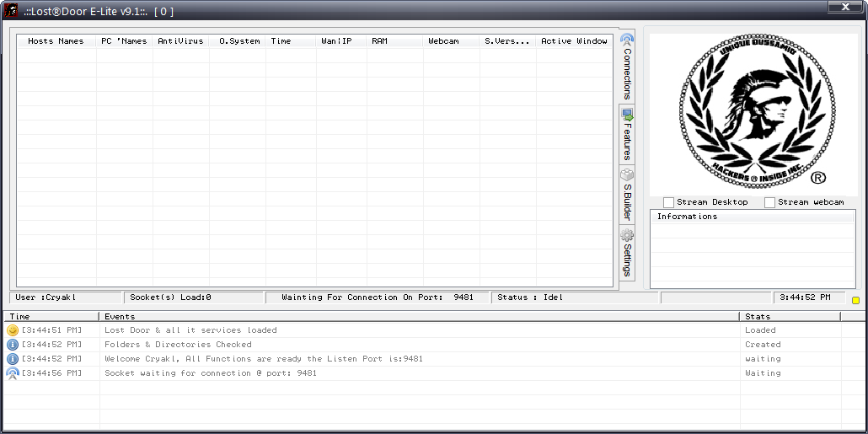Click the Features tab icon

pyautogui.click(x=626, y=114)
